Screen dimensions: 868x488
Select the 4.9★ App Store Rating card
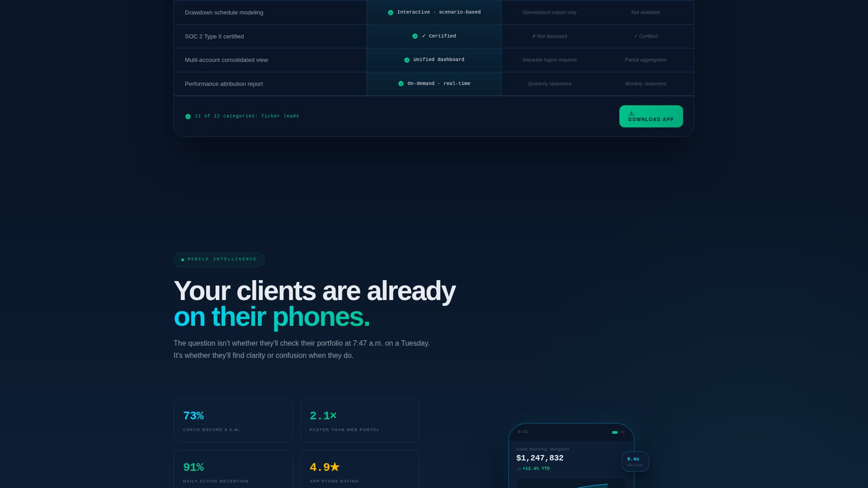click(x=360, y=469)
